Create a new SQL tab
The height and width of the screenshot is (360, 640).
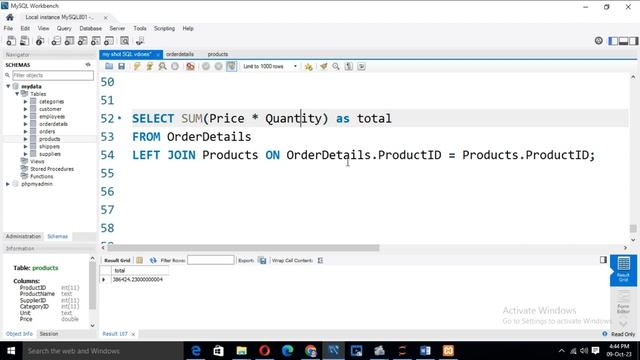(11, 41)
